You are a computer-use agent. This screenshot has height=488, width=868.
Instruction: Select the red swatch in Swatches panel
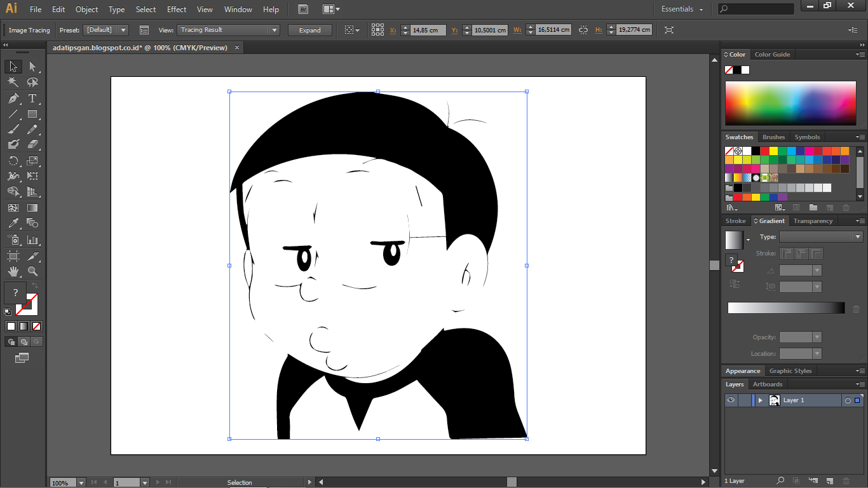coord(764,150)
